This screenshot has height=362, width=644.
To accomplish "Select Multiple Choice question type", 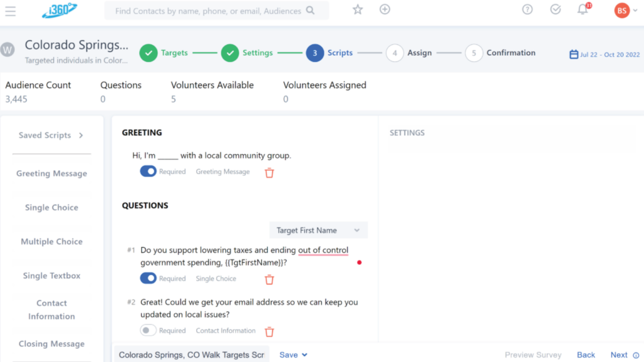I will click(52, 242).
